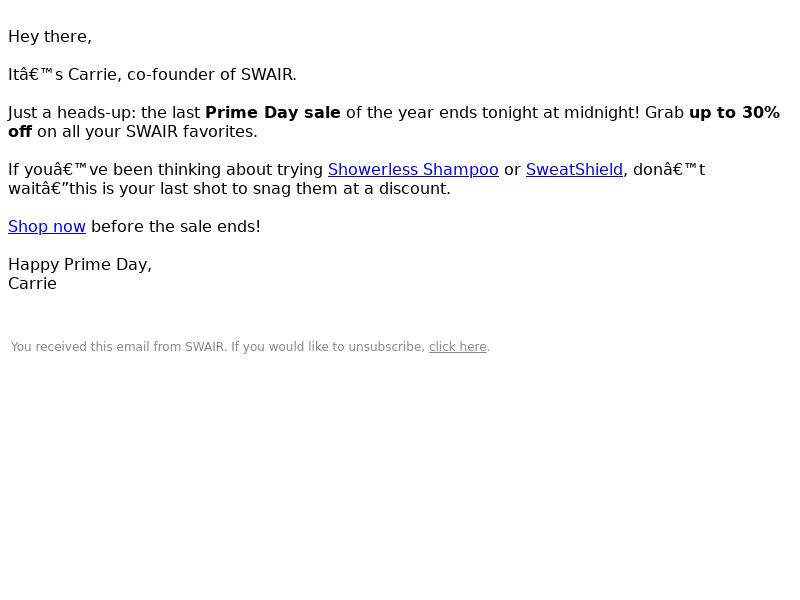Follow the SweatShield product link
Screen dimensions: 800x600
(x=574, y=169)
